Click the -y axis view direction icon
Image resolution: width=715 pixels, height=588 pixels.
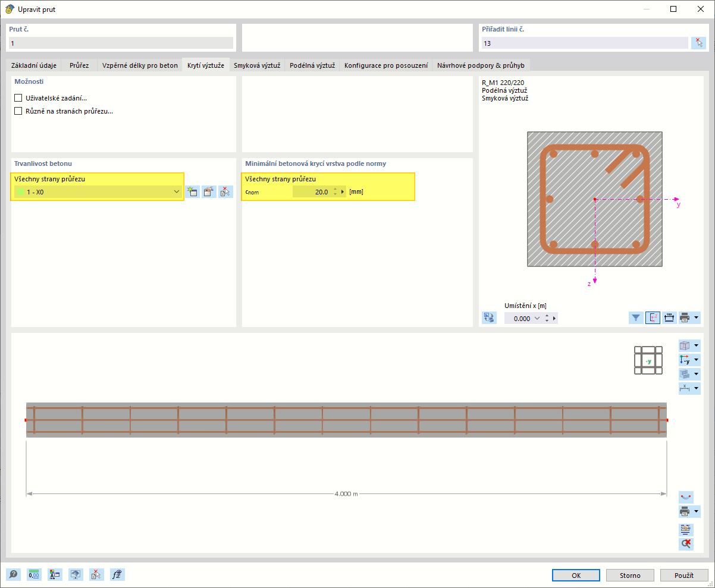pos(685,360)
